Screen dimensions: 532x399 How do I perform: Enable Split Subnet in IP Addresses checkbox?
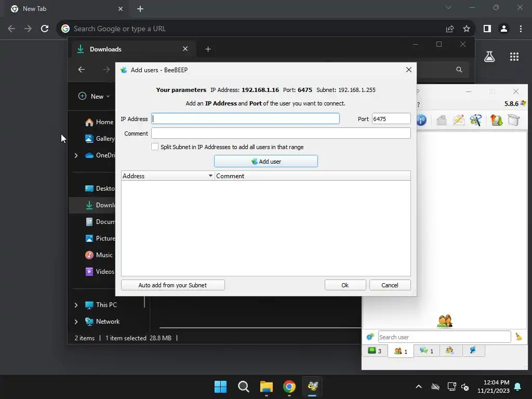[155, 147]
